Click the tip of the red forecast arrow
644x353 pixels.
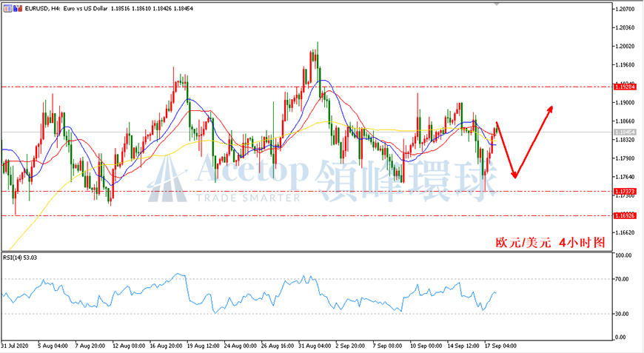click(x=551, y=107)
